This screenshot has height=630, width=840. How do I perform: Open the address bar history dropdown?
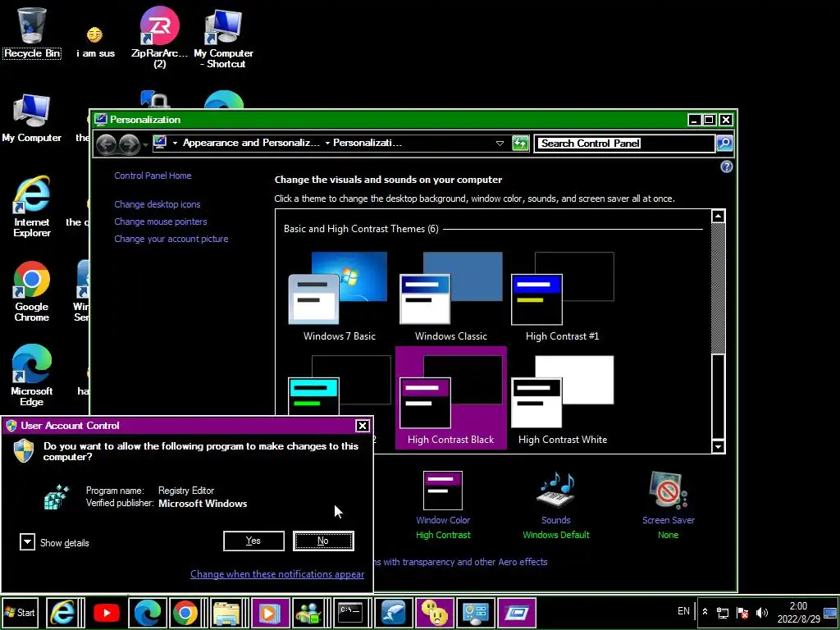pos(500,144)
